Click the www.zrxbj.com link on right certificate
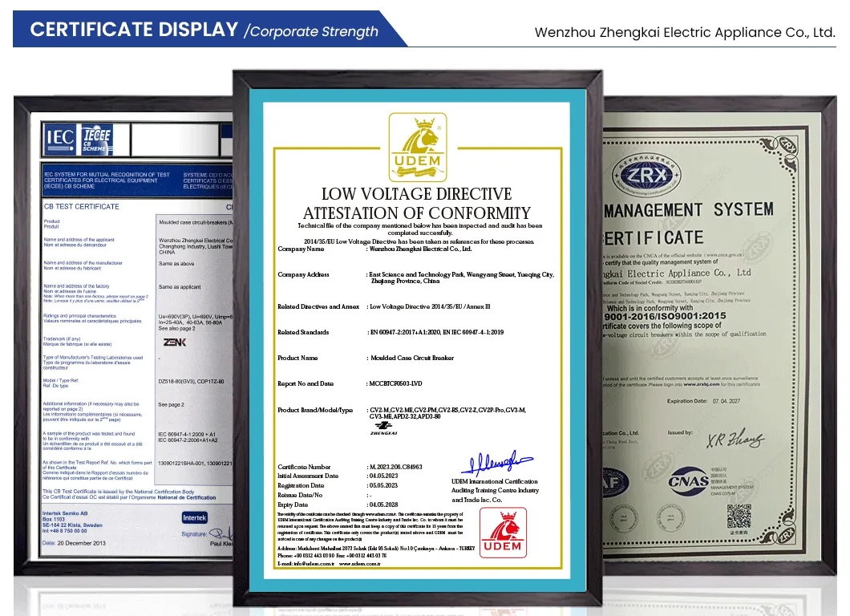Viewport: 850px width, 616px height. click(x=702, y=384)
